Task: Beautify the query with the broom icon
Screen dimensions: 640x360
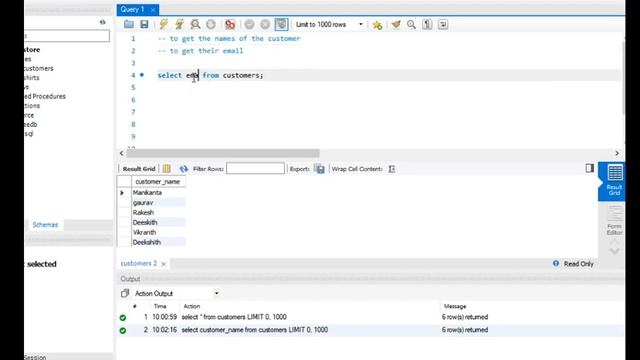Action: click(x=396, y=24)
